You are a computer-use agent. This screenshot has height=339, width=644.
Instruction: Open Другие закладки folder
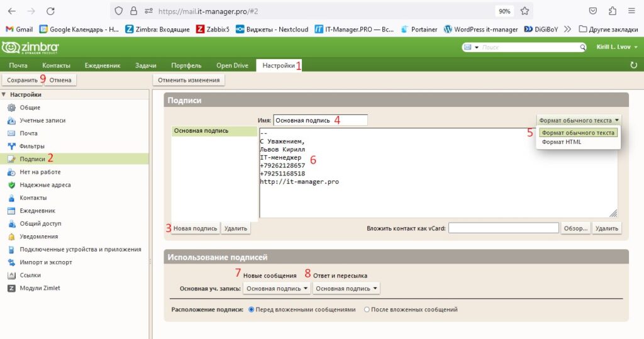click(x=608, y=29)
